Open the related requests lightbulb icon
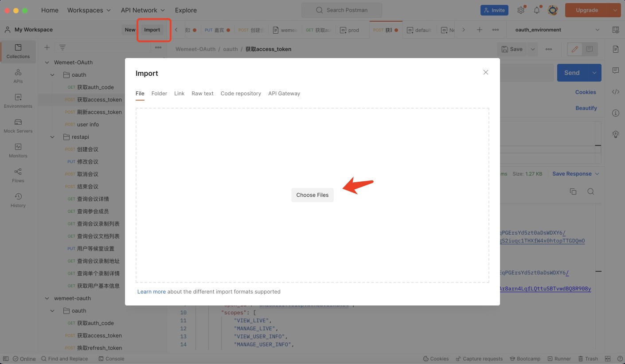 (616, 134)
